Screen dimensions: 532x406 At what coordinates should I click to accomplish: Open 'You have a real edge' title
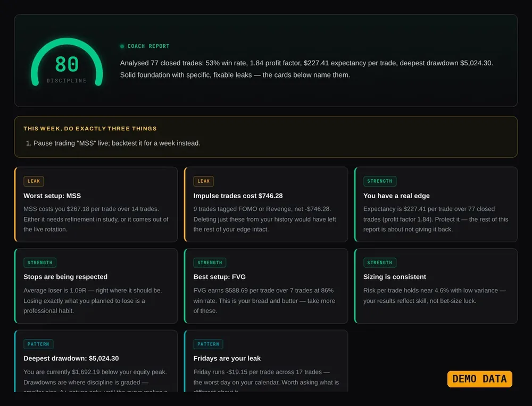click(x=396, y=196)
